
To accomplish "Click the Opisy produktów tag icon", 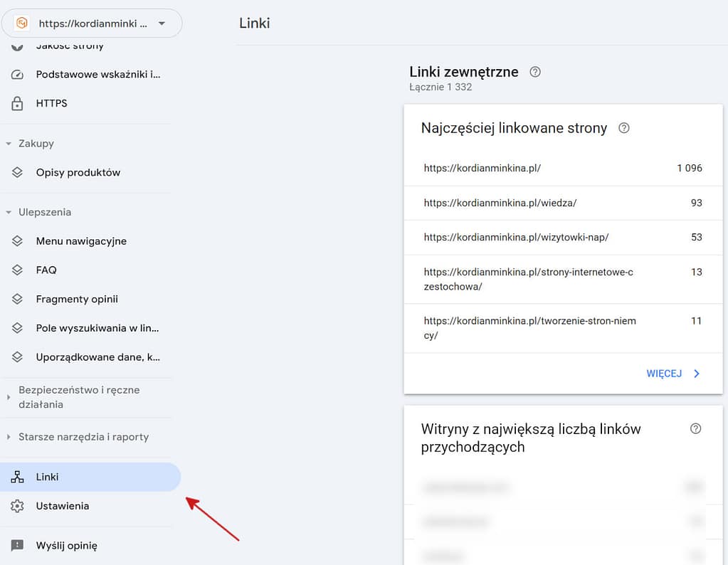I will coord(17,172).
